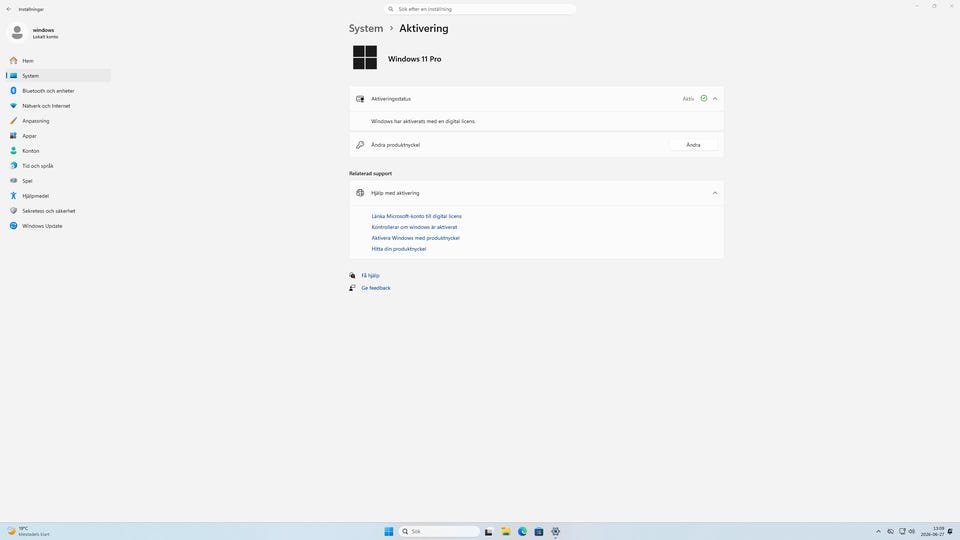Collapse the Aktiveringsstatus section
The width and height of the screenshot is (960, 540).
pyautogui.click(x=714, y=99)
